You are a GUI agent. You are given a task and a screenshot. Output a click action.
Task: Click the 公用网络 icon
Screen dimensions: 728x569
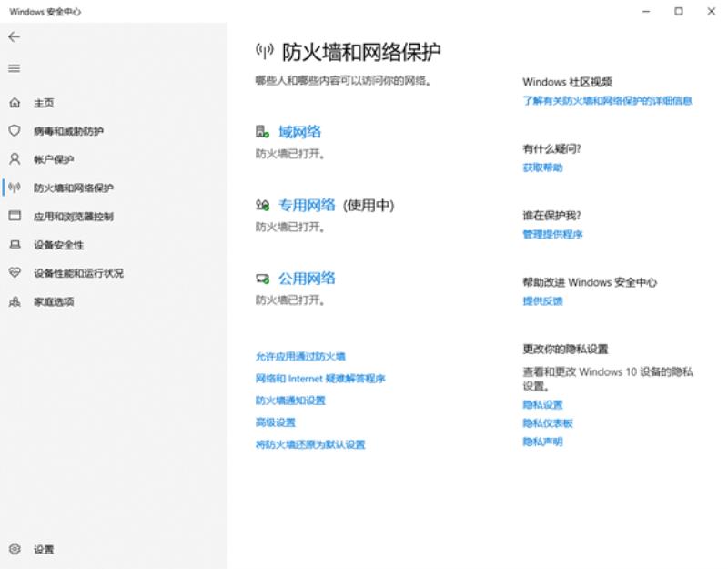[x=262, y=279]
